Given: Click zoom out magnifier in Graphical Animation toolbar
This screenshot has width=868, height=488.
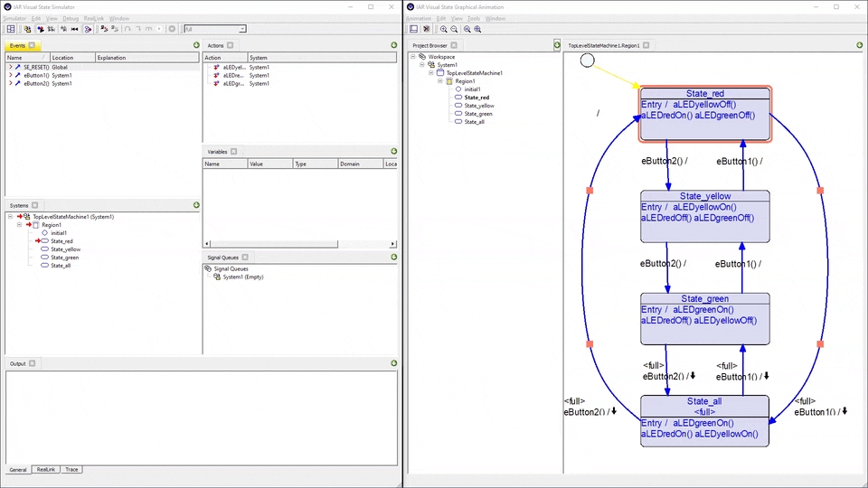Looking at the screenshot, I should point(455,29).
